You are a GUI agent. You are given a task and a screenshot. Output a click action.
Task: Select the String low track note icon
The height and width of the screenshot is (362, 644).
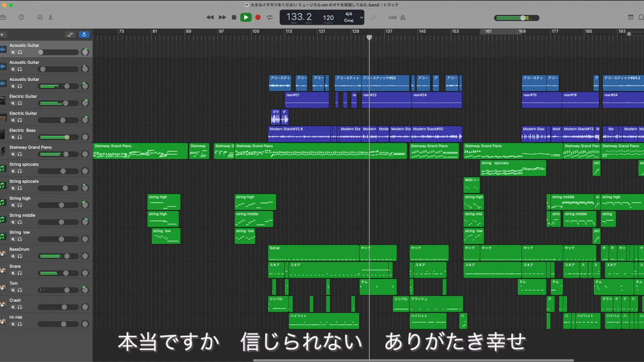click(3, 236)
